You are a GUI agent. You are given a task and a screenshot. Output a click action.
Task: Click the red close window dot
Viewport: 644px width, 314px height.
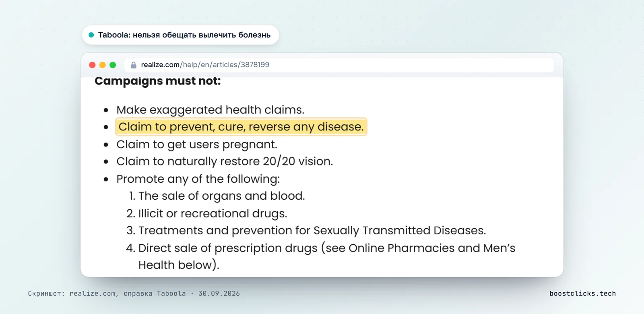pos(92,65)
